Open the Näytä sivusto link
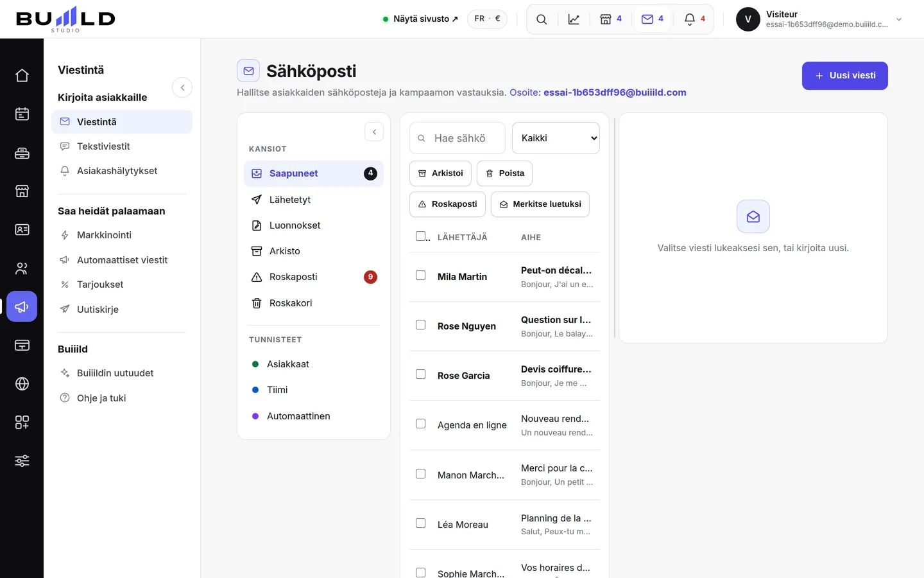The width and height of the screenshot is (924, 578). coord(420,19)
